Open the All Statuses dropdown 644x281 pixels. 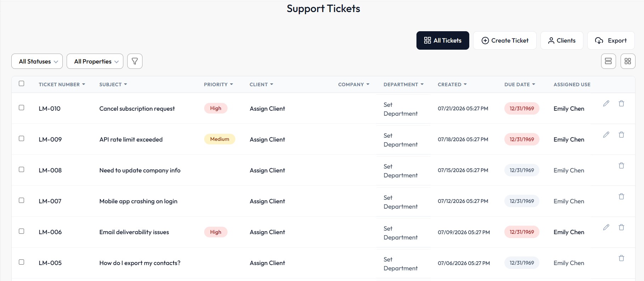(37, 61)
